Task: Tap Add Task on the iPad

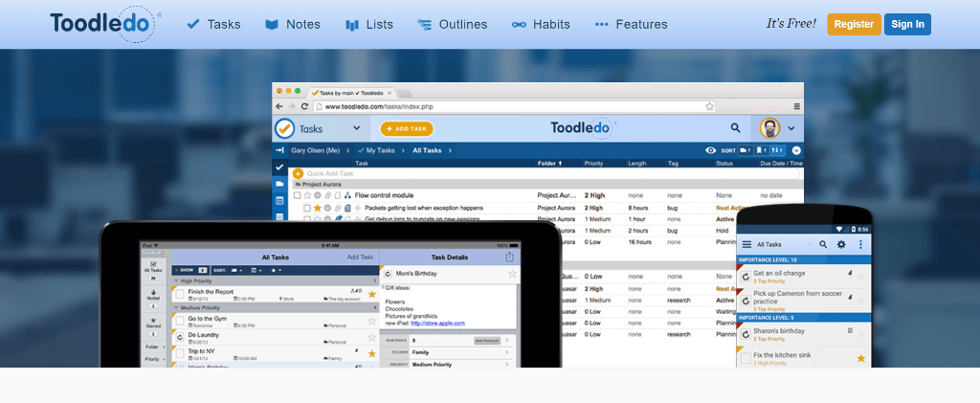Action: coord(360,257)
